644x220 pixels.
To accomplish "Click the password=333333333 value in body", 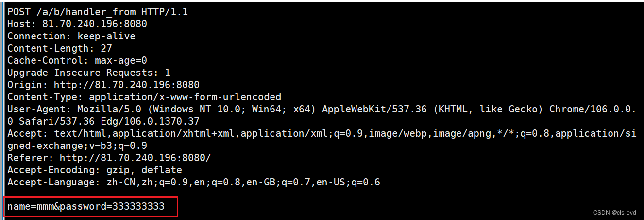I will coord(112,207).
